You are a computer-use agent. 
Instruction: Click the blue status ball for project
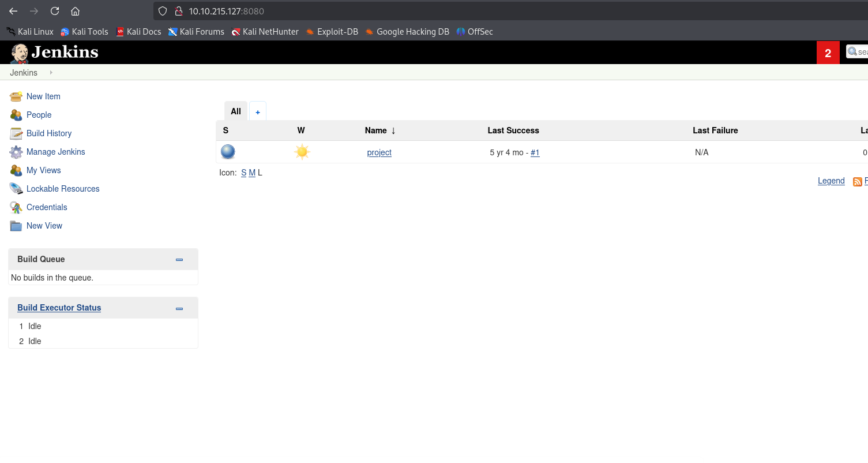(x=228, y=152)
